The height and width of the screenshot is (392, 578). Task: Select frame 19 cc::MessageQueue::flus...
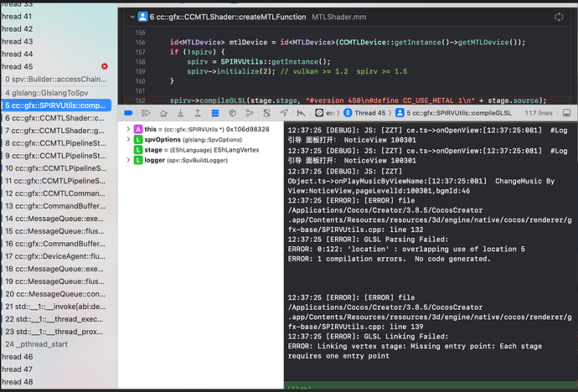(x=56, y=281)
